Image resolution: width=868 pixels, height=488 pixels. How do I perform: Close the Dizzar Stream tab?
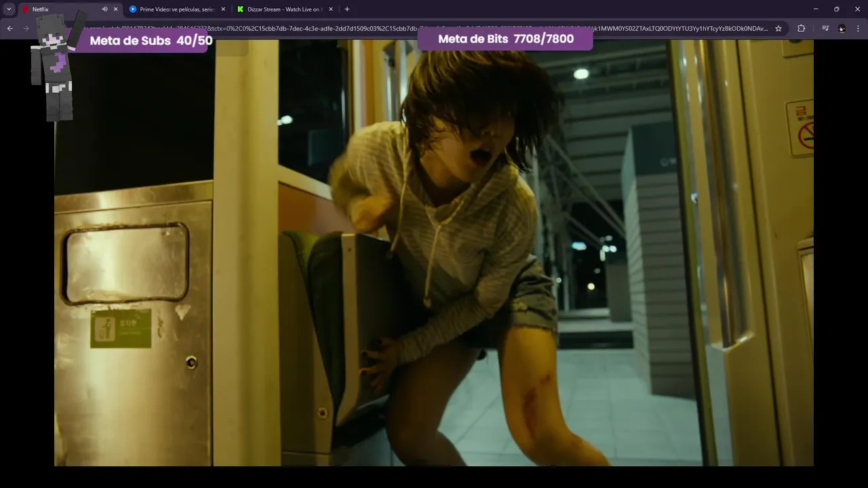(x=331, y=9)
